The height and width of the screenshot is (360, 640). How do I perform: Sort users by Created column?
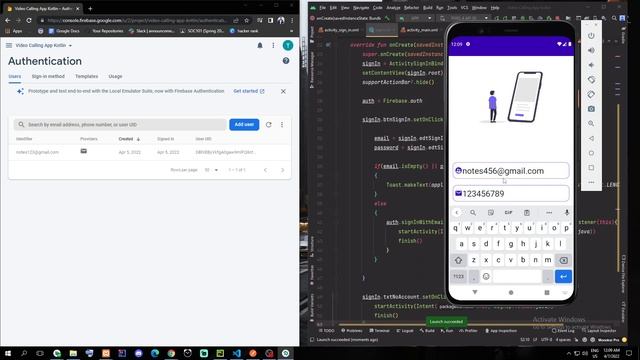pyautogui.click(x=129, y=139)
